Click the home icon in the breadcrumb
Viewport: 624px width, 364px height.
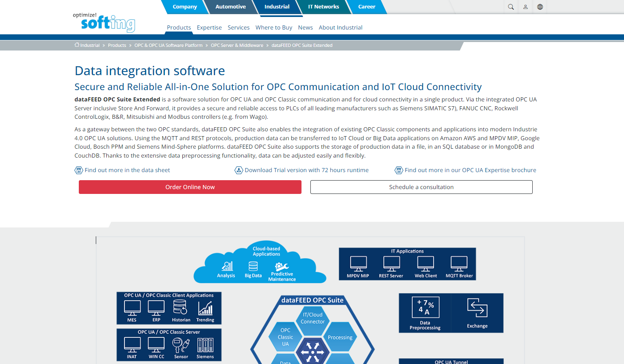click(x=77, y=45)
